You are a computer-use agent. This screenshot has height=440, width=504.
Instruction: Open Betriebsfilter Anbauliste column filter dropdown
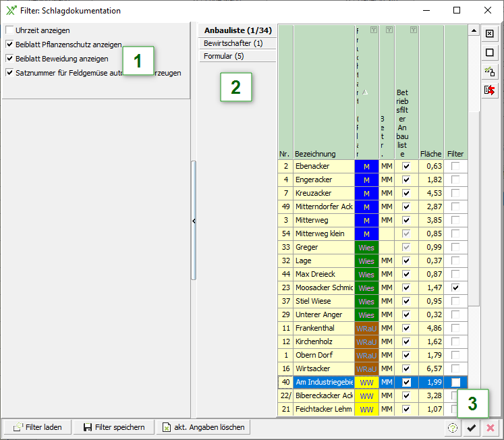coord(413,30)
